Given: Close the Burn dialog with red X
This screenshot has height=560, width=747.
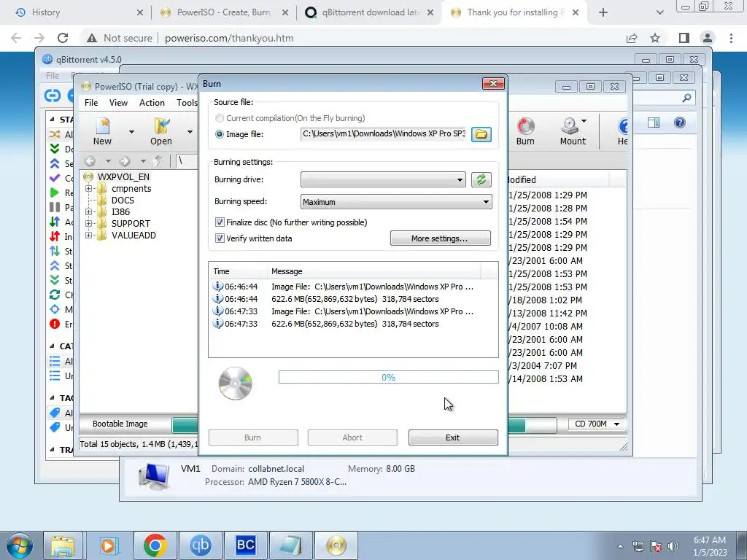Looking at the screenshot, I should point(493,84).
